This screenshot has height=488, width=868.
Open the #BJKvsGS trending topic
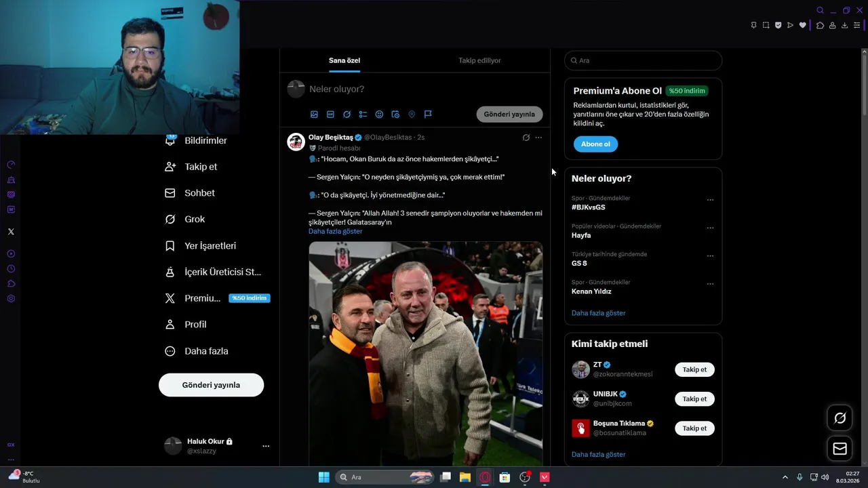(589, 207)
